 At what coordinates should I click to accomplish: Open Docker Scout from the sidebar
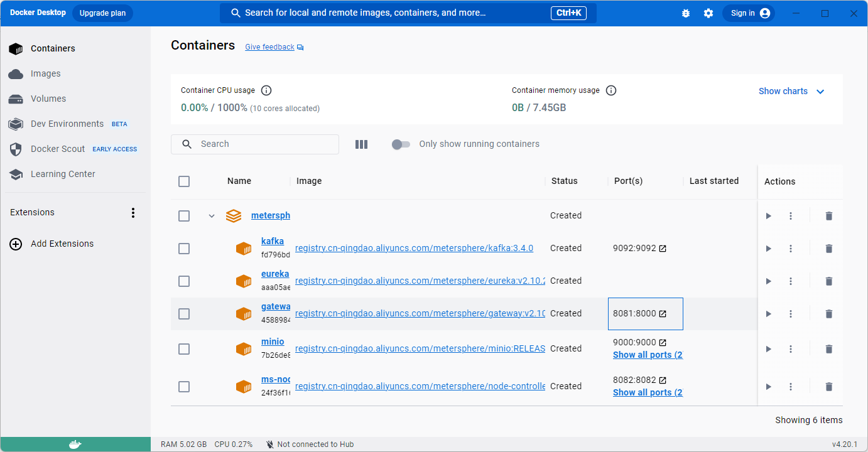(x=57, y=149)
